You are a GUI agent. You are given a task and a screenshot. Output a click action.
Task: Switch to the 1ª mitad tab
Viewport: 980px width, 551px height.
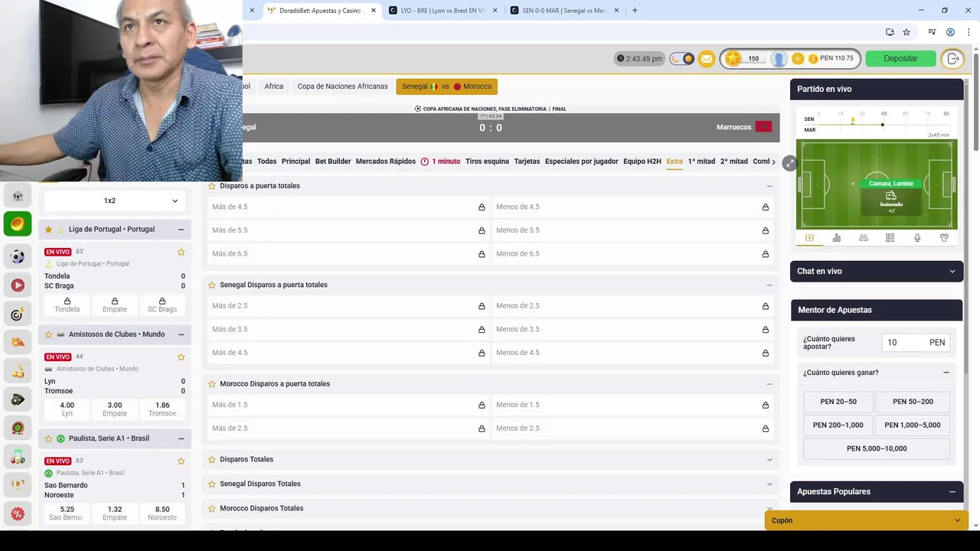click(701, 161)
